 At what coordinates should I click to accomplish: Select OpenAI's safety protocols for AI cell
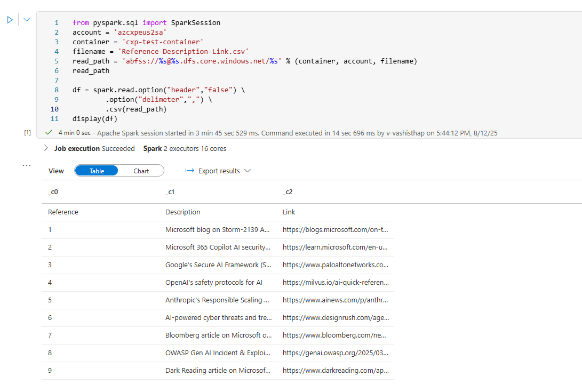point(214,283)
